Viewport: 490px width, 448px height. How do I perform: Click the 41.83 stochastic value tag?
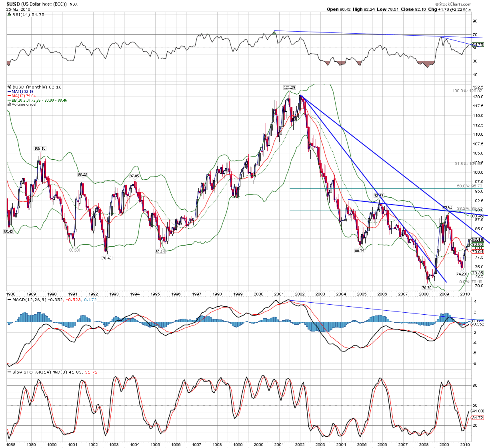click(x=478, y=411)
